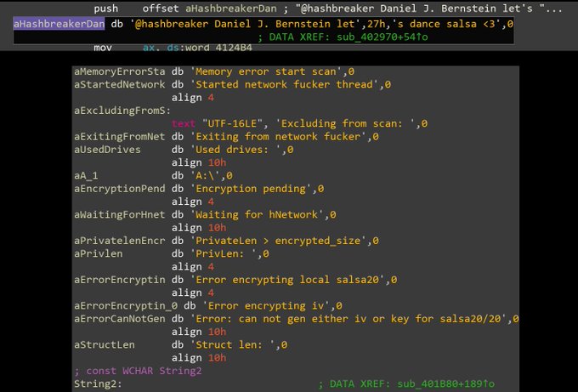This screenshot has height=392, width=578.
Task: Click the 'Memory error start scan' string
Action: tap(266, 71)
